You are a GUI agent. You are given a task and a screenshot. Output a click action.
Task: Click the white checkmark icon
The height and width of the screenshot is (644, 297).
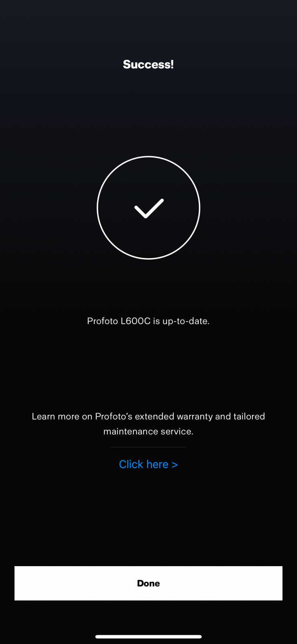tap(149, 208)
